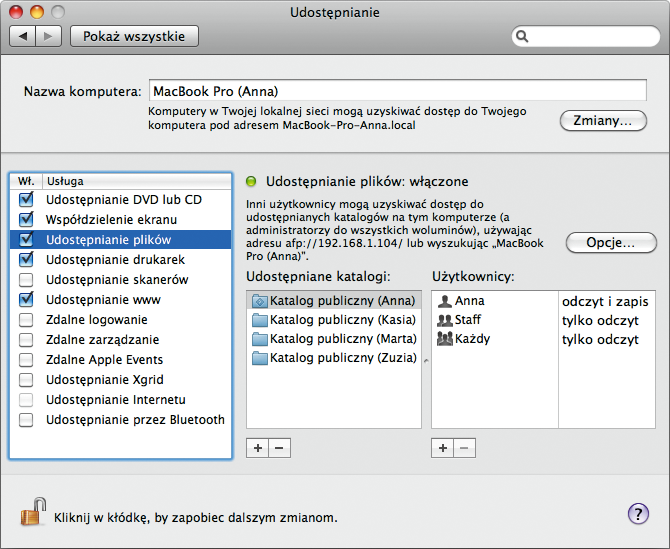This screenshot has height=549, width=670.
Task: Select Katalog publiczny (Zuzia) in shared folders
Action: click(334, 358)
